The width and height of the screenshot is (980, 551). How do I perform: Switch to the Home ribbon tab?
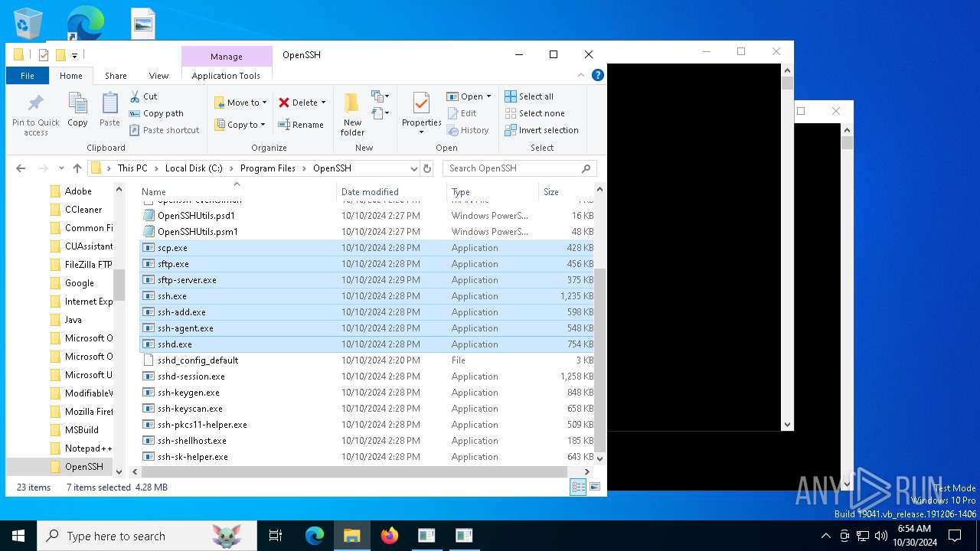coord(71,76)
